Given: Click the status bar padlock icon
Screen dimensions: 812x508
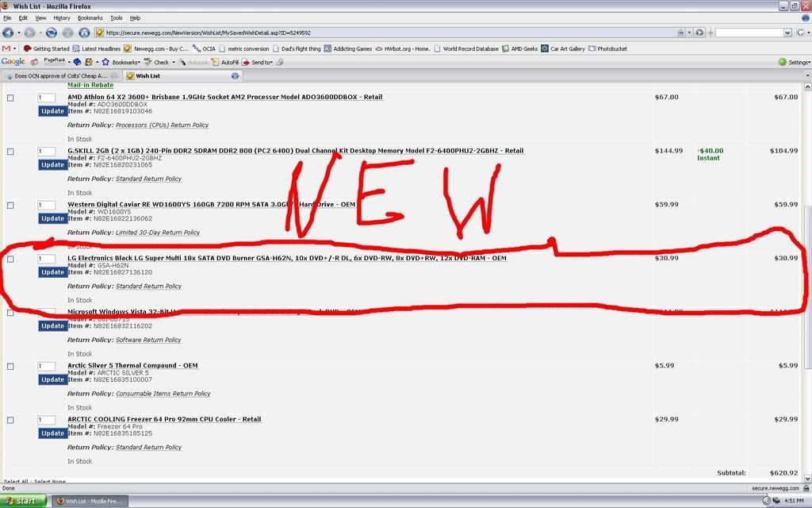Looking at the screenshot, I should [x=806, y=488].
